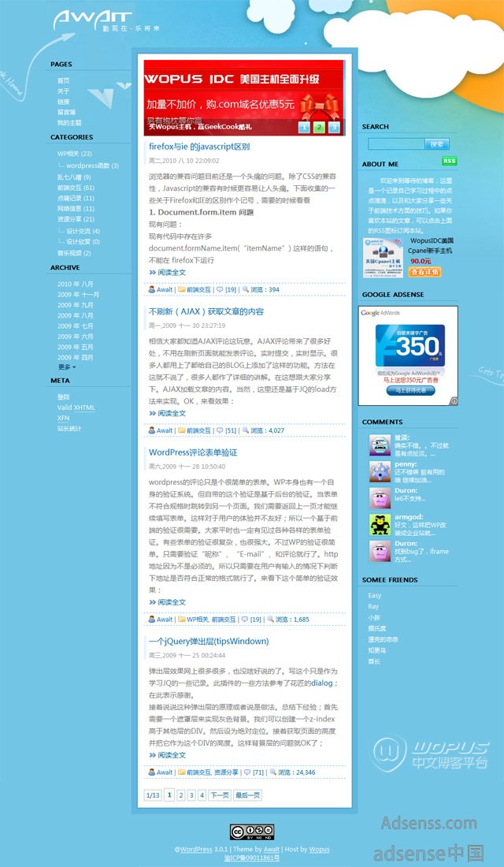The width and height of the screenshot is (504, 867).
Task: Click the search input field
Action: coord(396,144)
